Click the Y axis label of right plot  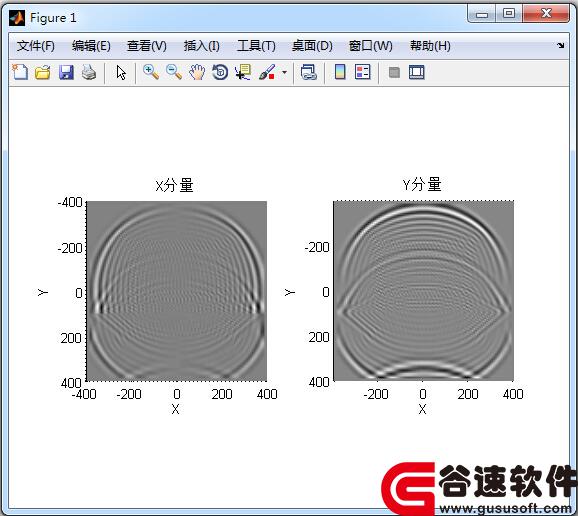(289, 292)
